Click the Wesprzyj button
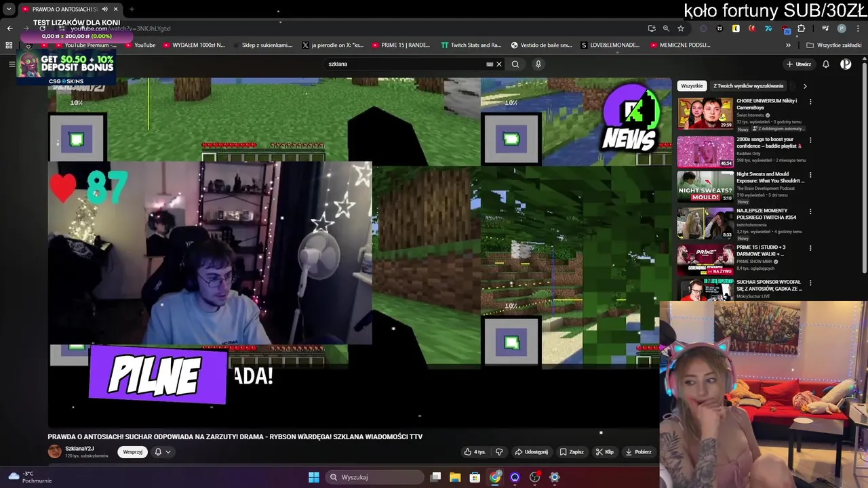 click(x=133, y=452)
